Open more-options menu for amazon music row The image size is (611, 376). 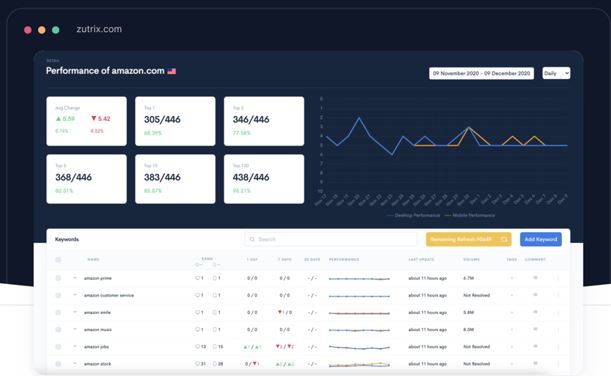(x=558, y=330)
